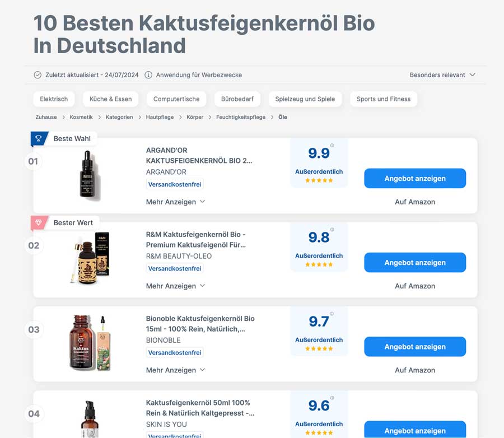Viewport: 504px width, 438px height.
Task: Click SKIN IS YOU pump bottle image
Action: pyautogui.click(x=90, y=419)
